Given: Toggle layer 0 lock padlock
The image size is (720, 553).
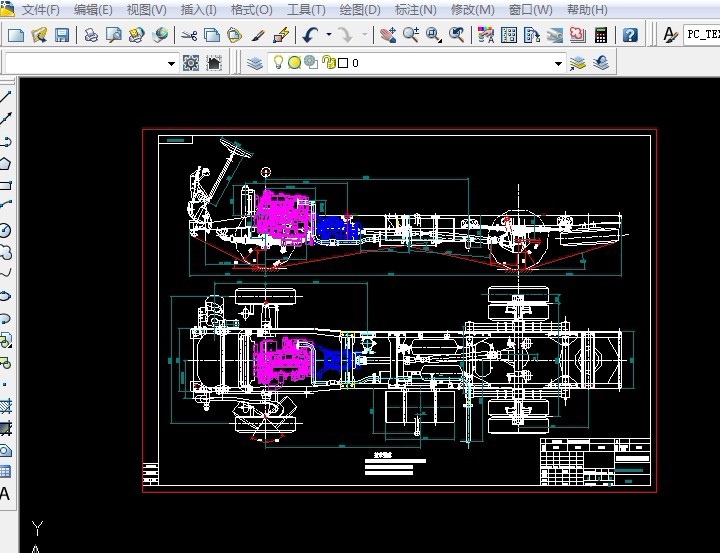Looking at the screenshot, I should pyautogui.click(x=329, y=62).
